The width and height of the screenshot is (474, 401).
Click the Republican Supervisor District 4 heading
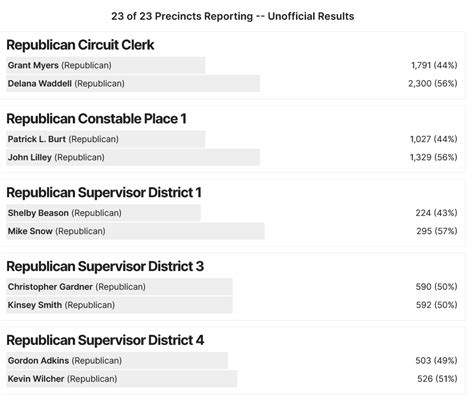point(105,340)
